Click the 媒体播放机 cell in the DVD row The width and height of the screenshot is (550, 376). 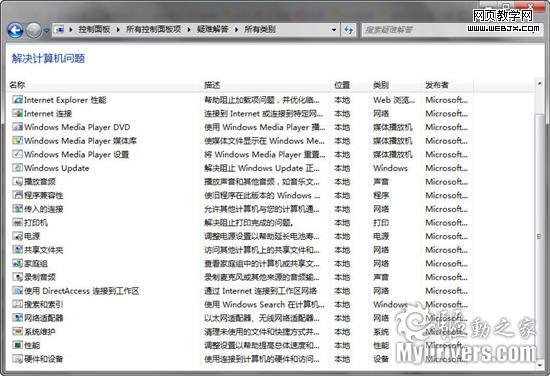coord(393,127)
